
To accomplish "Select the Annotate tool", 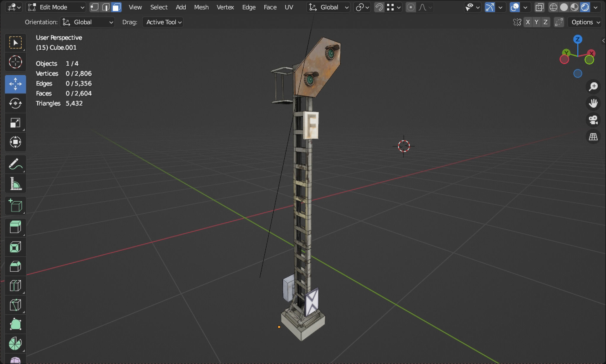I will point(15,164).
